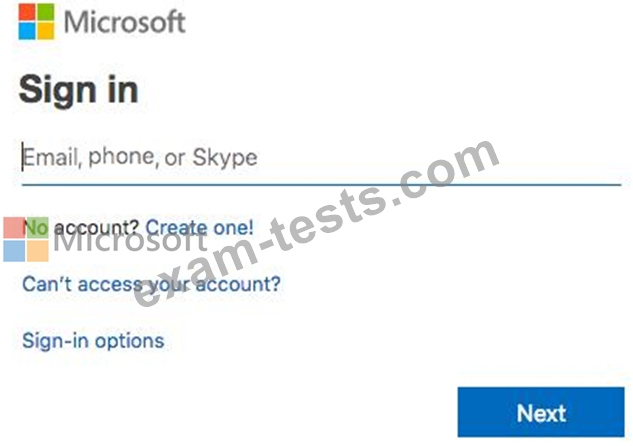Screen dimensions: 633x446
Task: Click the green square of the top Microsoft logo
Action: 46,12
